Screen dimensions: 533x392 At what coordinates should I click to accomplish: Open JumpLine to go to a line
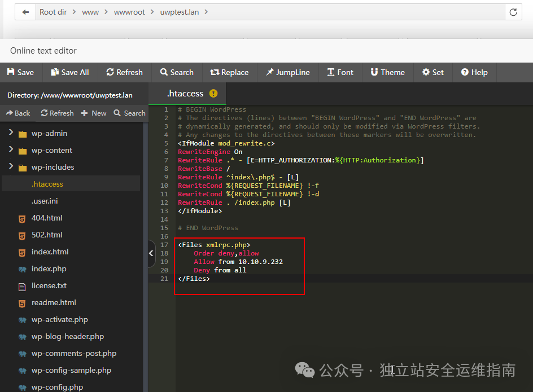288,72
